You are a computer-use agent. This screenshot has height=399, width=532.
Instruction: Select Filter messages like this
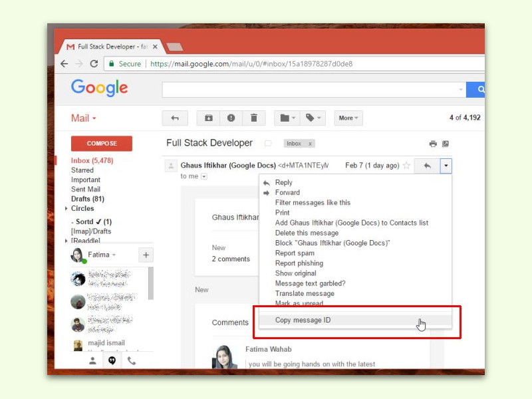[313, 203]
